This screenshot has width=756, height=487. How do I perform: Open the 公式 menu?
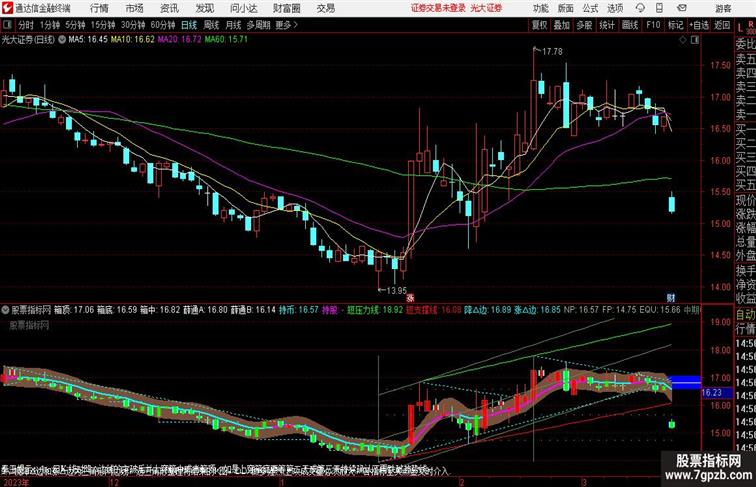click(590, 8)
